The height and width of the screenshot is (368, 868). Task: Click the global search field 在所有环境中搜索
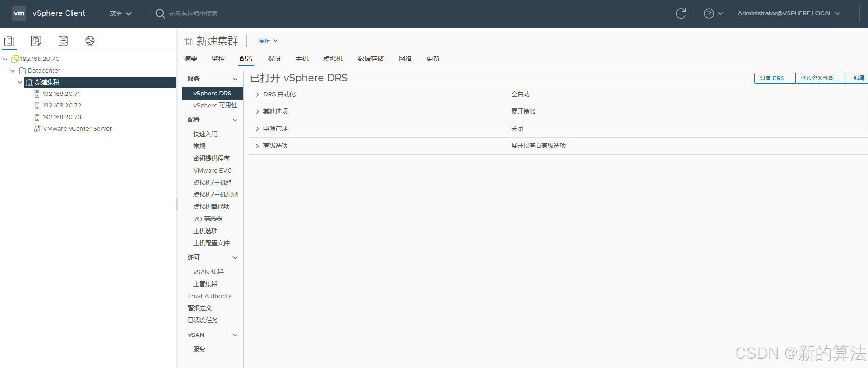pos(193,13)
